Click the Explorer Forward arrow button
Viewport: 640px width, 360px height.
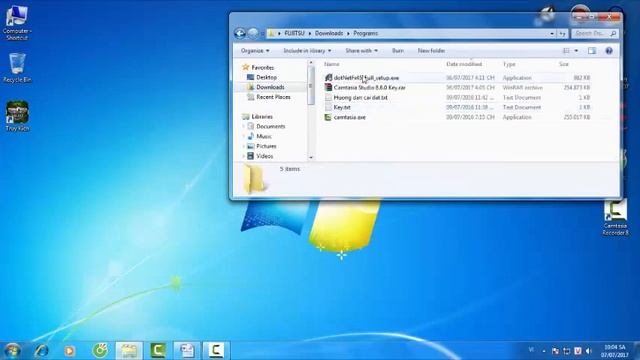coord(253,33)
